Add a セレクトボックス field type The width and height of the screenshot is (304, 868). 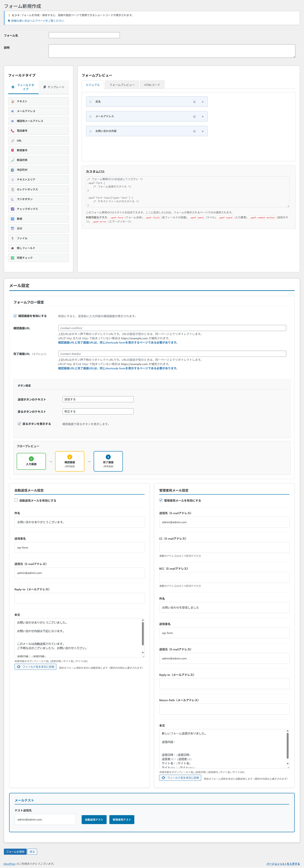pyautogui.click(x=38, y=189)
